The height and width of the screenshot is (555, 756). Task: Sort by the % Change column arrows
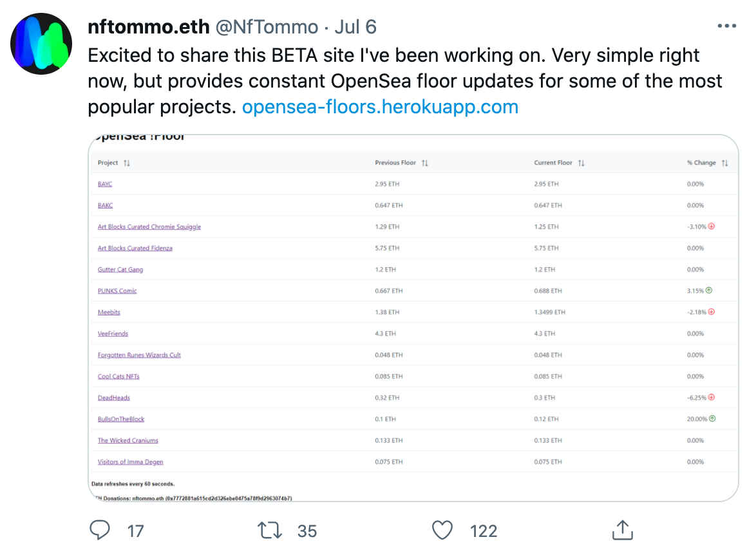point(724,163)
